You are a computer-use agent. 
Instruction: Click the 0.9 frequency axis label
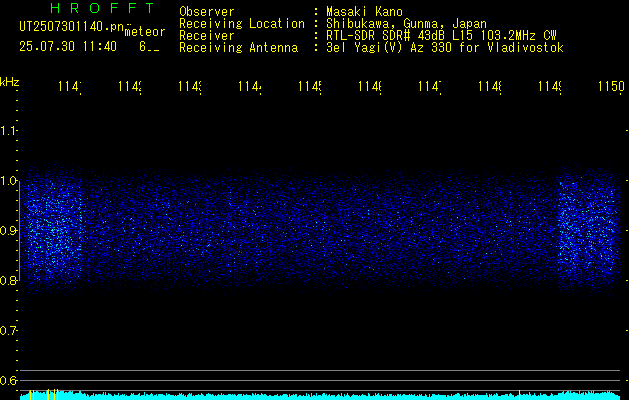coord(8,231)
